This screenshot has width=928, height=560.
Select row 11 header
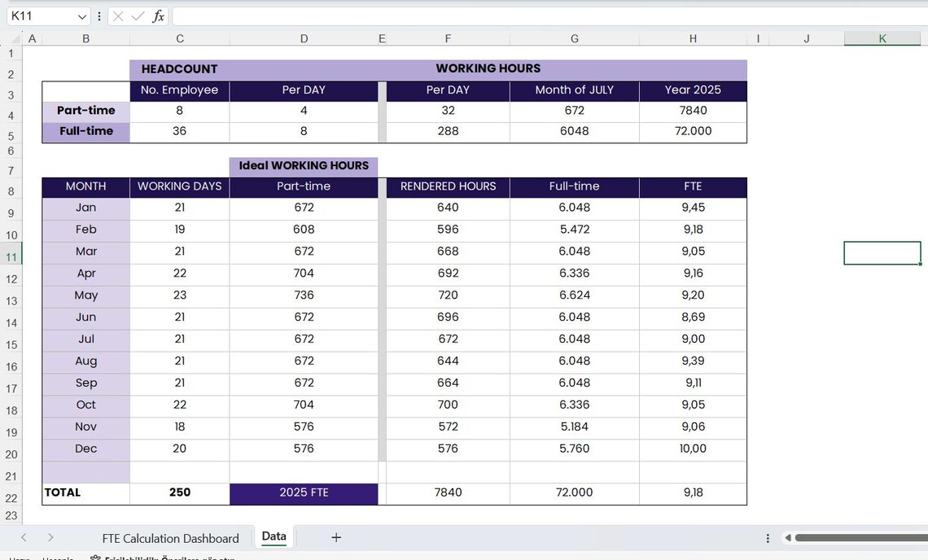tap(11, 252)
